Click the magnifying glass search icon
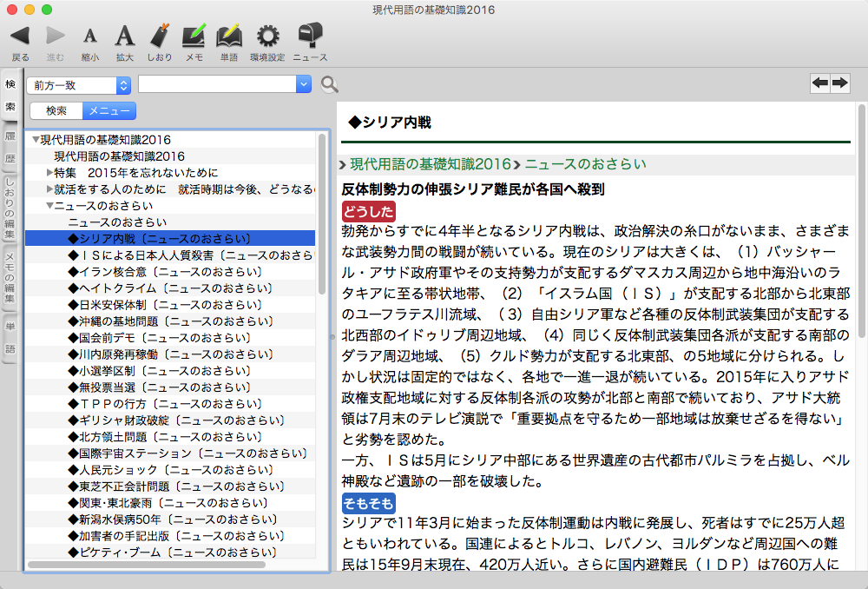 [x=329, y=84]
